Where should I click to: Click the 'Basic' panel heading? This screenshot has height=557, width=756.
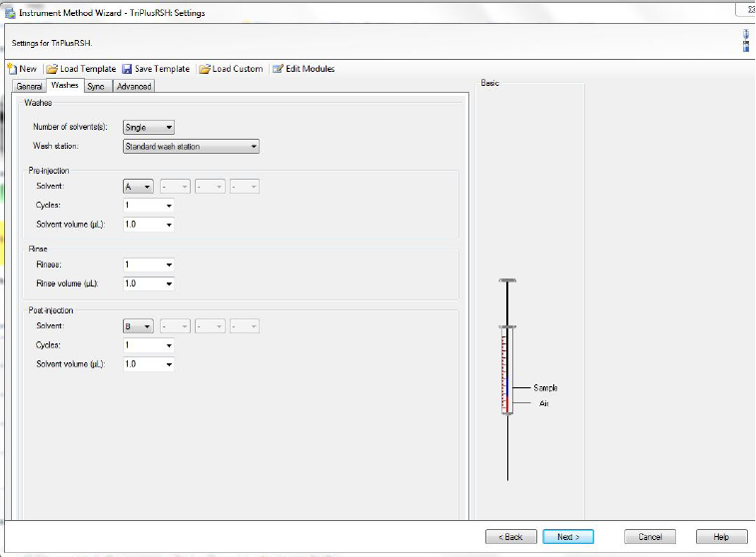tap(490, 83)
